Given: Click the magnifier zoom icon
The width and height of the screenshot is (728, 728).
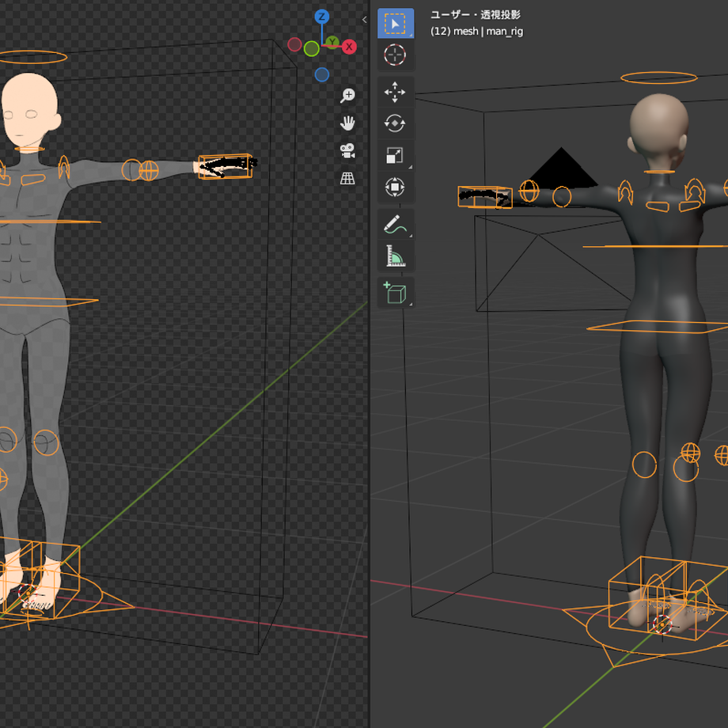Looking at the screenshot, I should click(x=348, y=94).
